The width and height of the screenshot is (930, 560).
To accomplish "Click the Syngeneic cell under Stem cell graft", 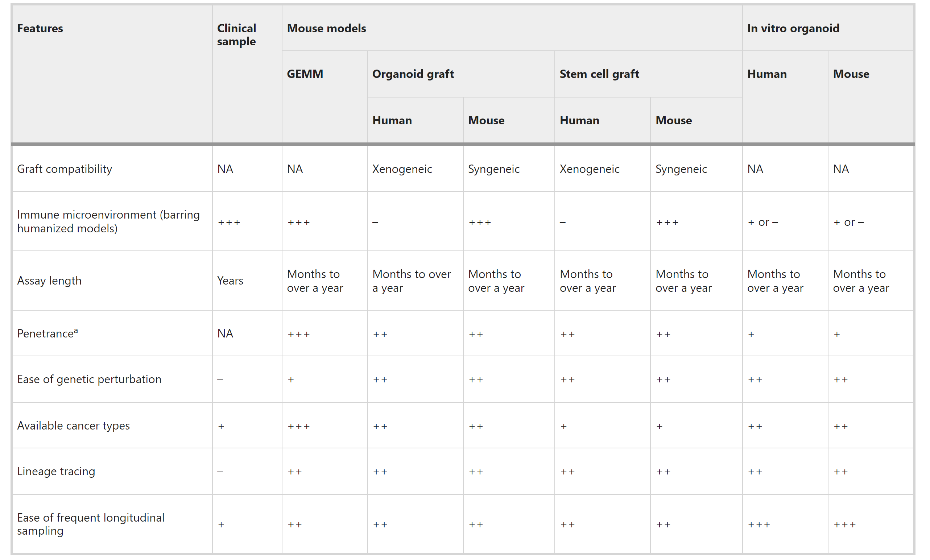I will [x=681, y=169].
